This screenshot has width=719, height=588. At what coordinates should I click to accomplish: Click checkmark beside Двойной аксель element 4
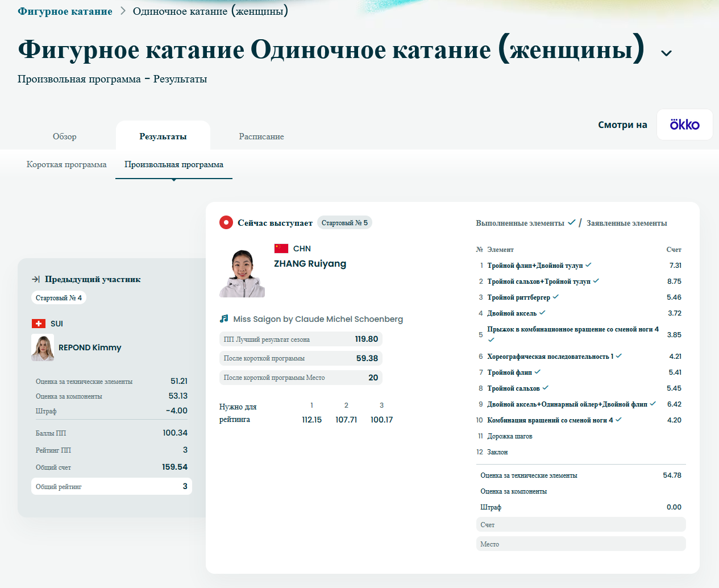[542, 313]
